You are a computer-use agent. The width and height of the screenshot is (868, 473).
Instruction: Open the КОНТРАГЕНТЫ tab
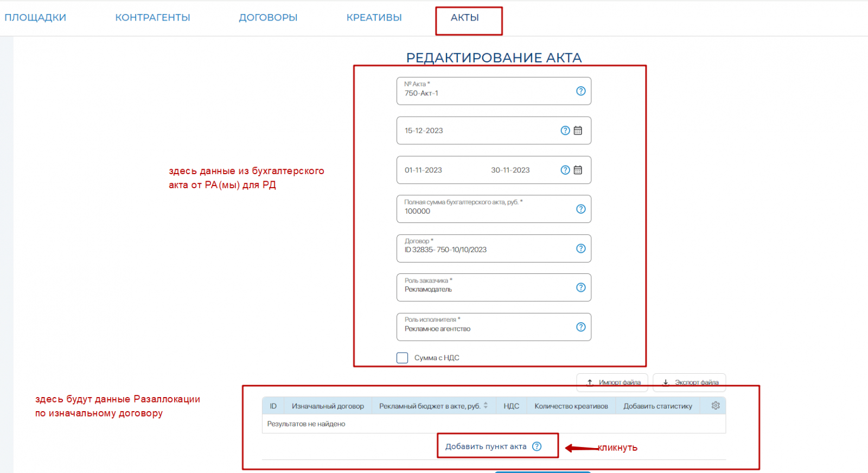tap(152, 18)
